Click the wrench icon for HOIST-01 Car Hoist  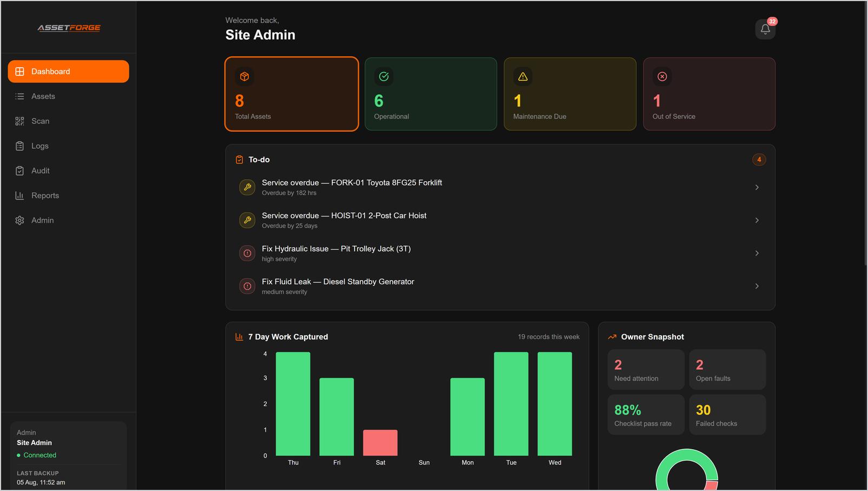coord(247,220)
